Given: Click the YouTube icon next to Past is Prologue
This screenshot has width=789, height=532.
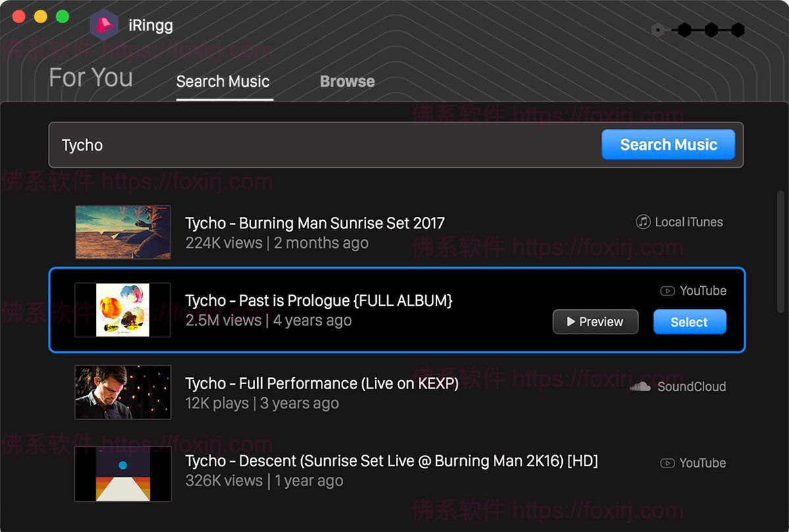Looking at the screenshot, I should pos(667,291).
